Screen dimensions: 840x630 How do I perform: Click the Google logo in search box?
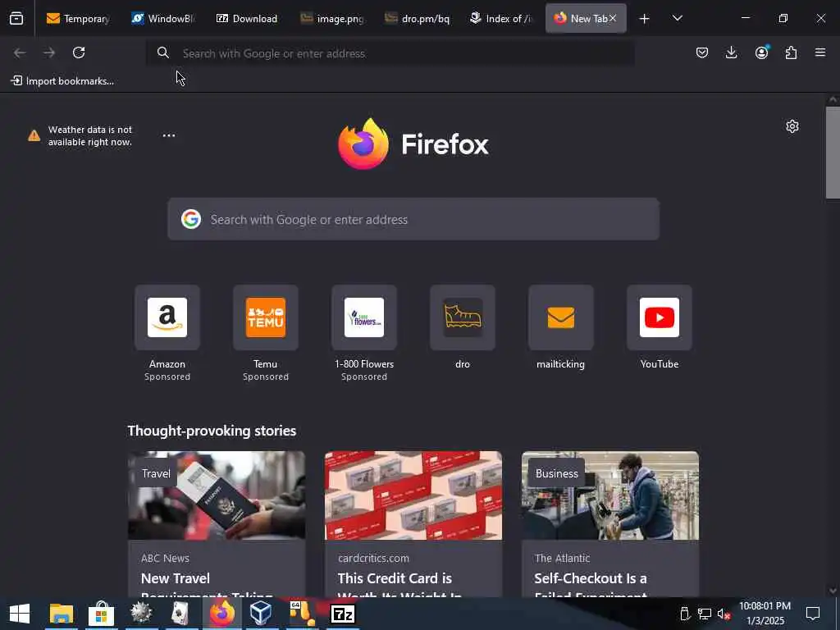point(190,219)
